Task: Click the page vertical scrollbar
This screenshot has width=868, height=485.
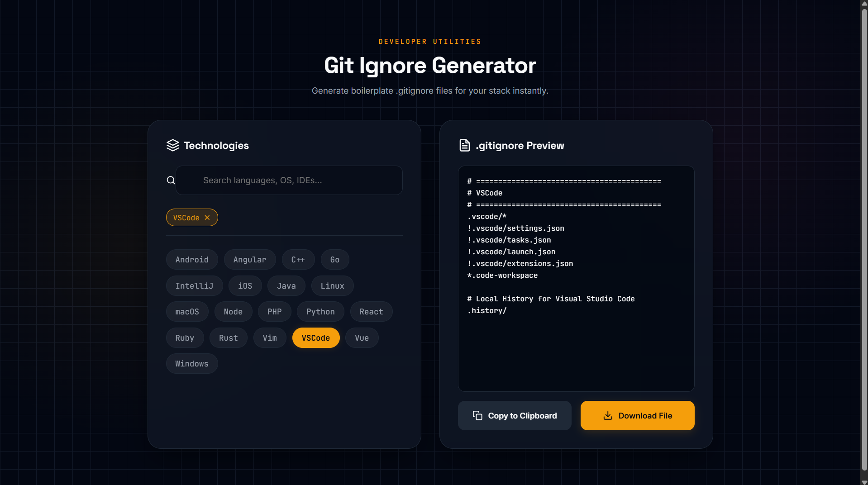Action: (x=864, y=240)
